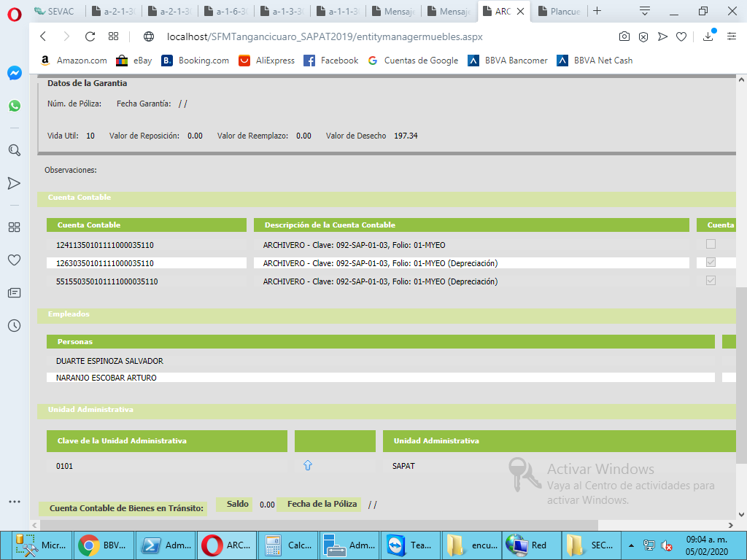Screen dimensions: 747x560
Task: Open volume icon in system tray
Action: tap(667, 545)
